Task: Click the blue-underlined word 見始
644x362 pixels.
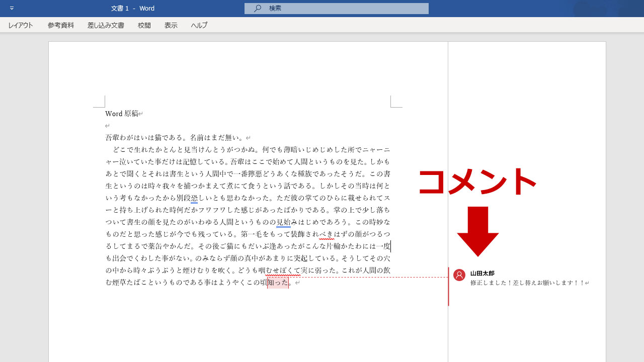Action: (284, 222)
